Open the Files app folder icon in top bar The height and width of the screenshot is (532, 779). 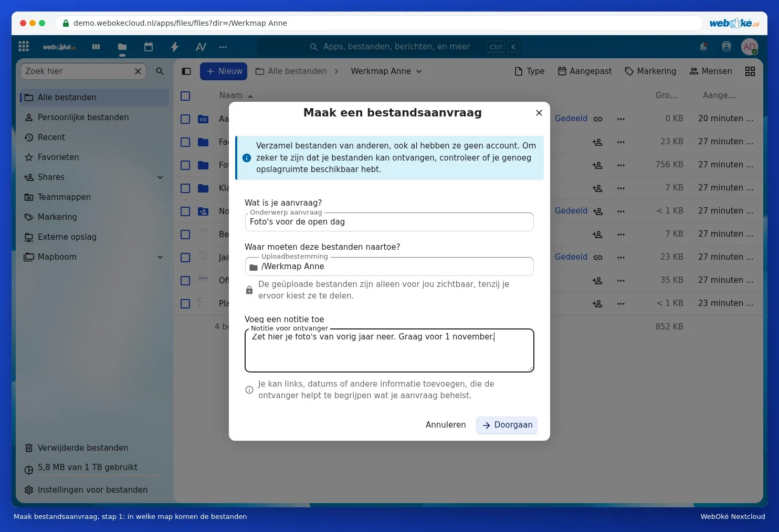122,47
